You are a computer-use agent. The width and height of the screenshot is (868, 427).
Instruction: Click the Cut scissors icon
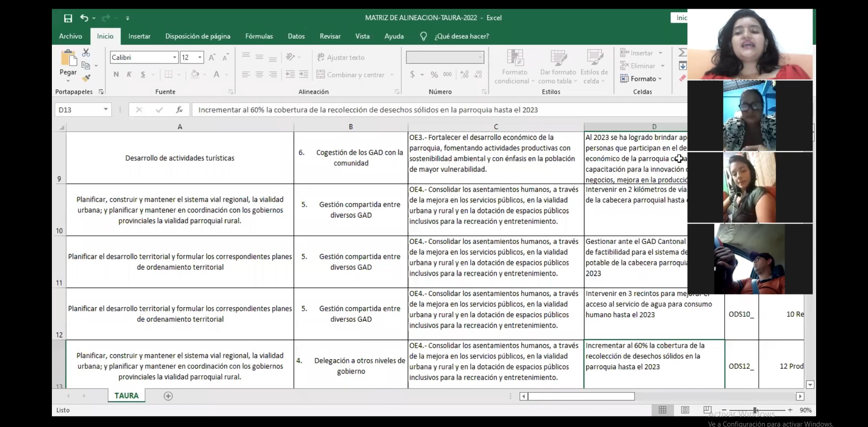[x=86, y=53]
